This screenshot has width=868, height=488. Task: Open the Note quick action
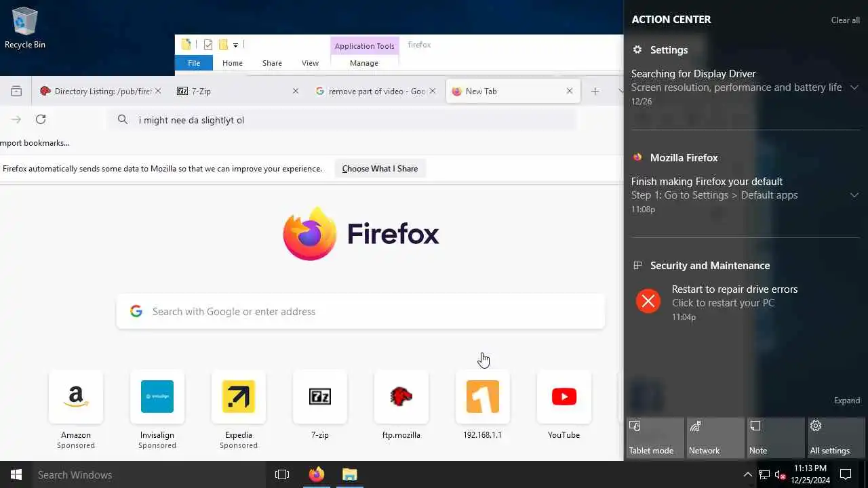[x=776, y=439]
